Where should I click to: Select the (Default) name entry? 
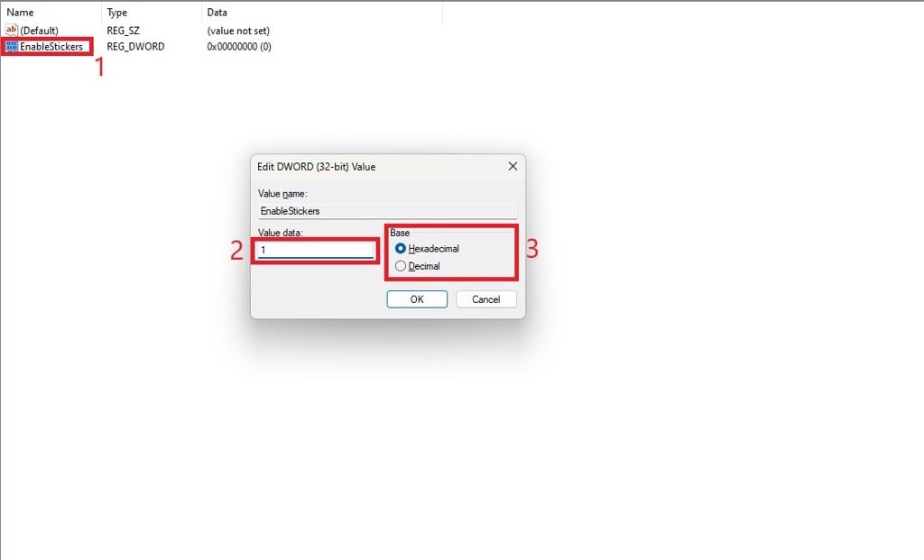pos(39,31)
